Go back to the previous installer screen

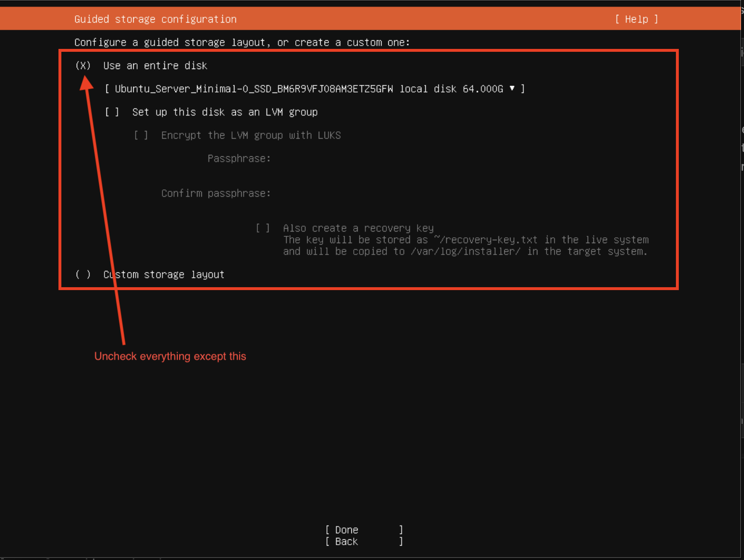345,541
